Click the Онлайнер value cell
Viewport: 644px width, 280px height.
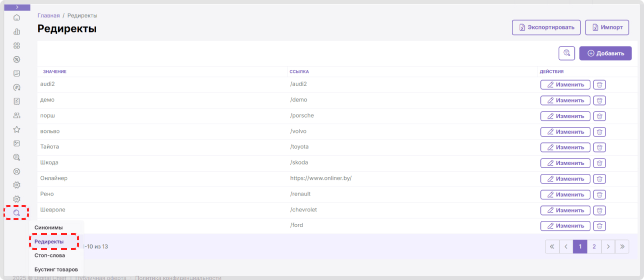(54, 178)
